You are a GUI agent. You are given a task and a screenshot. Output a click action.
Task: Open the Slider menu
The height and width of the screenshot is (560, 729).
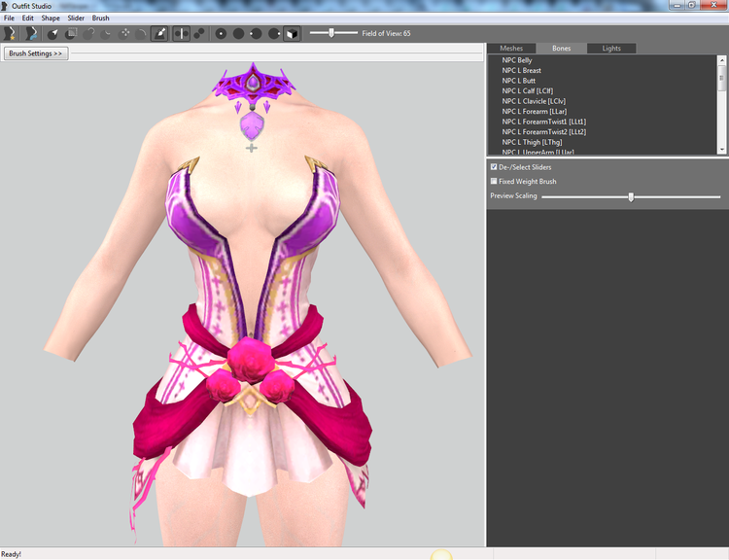76,18
